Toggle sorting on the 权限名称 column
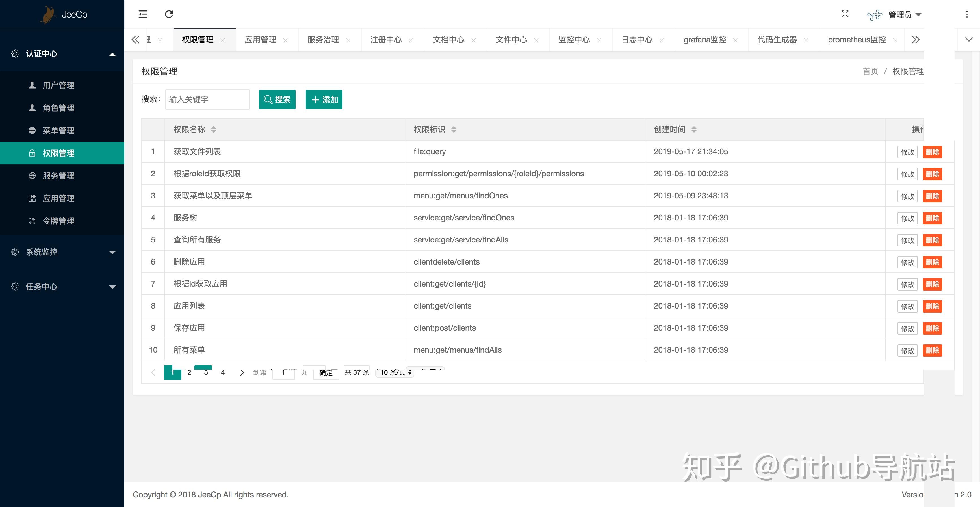The image size is (980, 507). [x=213, y=129]
